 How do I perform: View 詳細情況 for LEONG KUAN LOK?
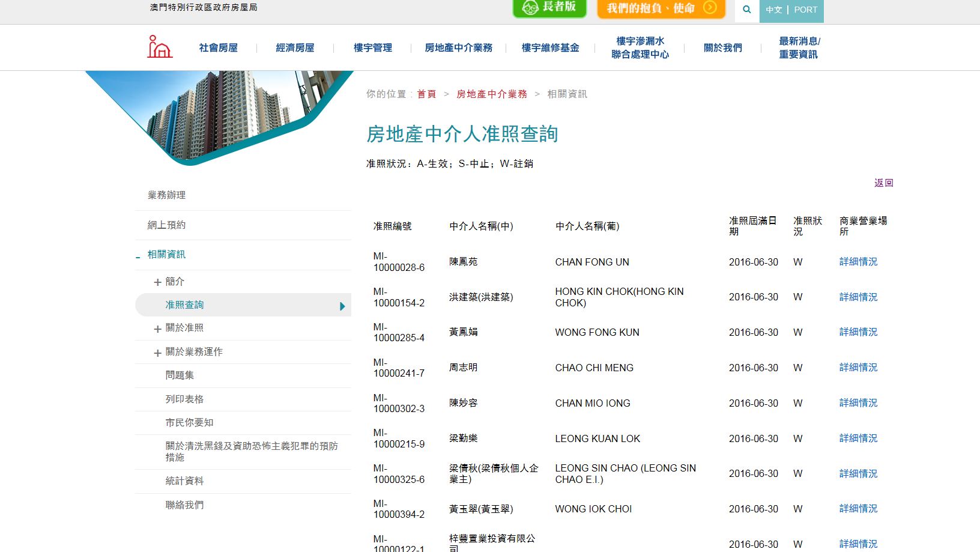858,438
